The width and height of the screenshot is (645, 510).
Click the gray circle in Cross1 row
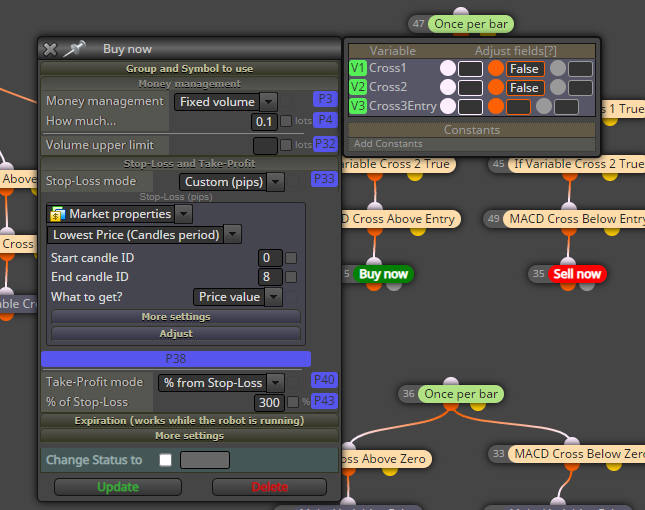click(x=558, y=68)
